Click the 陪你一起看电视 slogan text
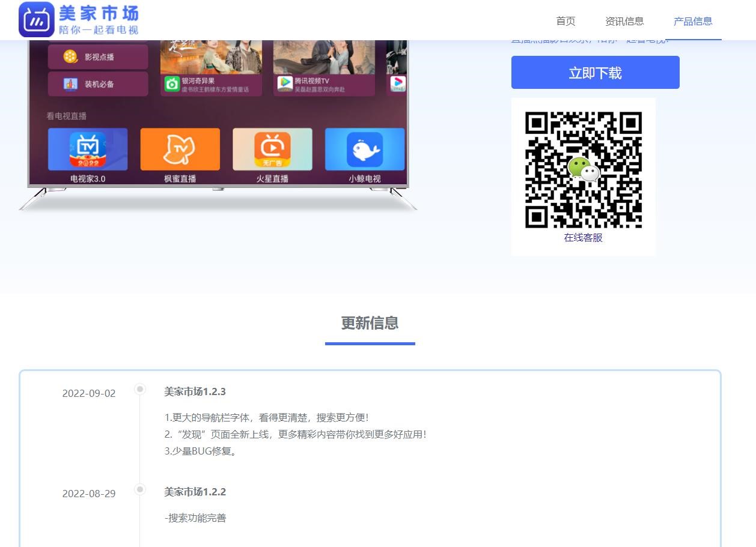This screenshot has height=547, width=756. point(99,29)
